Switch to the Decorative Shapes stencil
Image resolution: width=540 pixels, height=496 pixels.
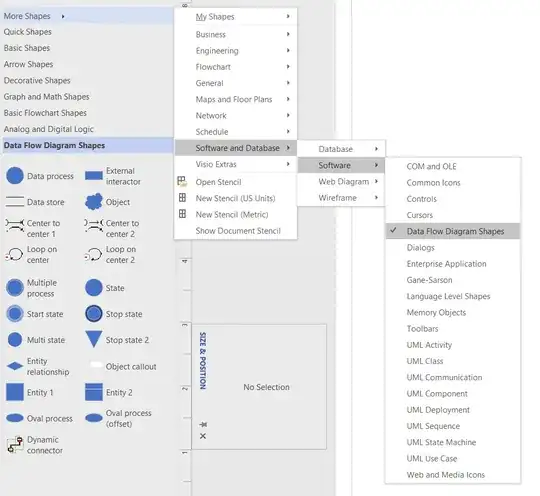(x=37, y=80)
